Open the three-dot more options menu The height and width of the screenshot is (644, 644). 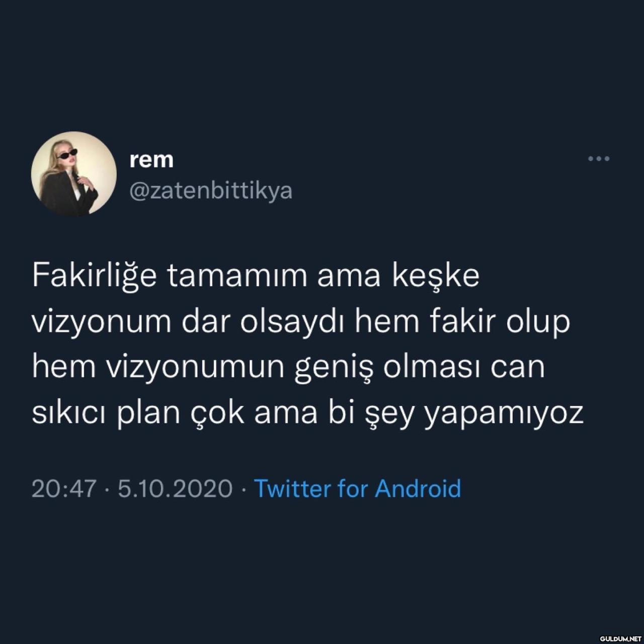coord(599,159)
